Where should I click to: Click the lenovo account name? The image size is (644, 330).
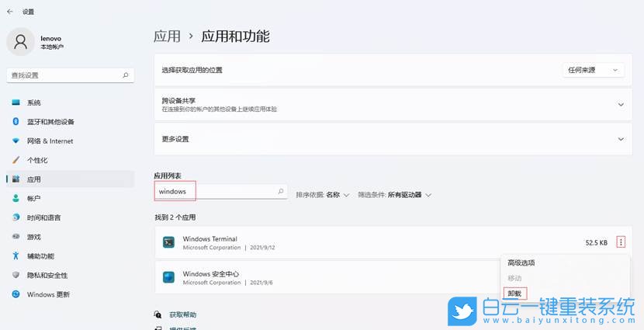51,38
